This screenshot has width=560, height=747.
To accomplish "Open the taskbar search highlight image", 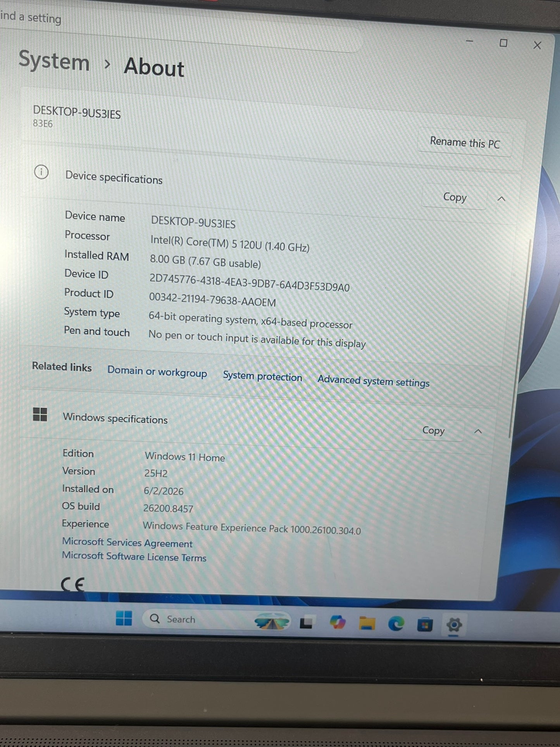I will click(x=272, y=622).
